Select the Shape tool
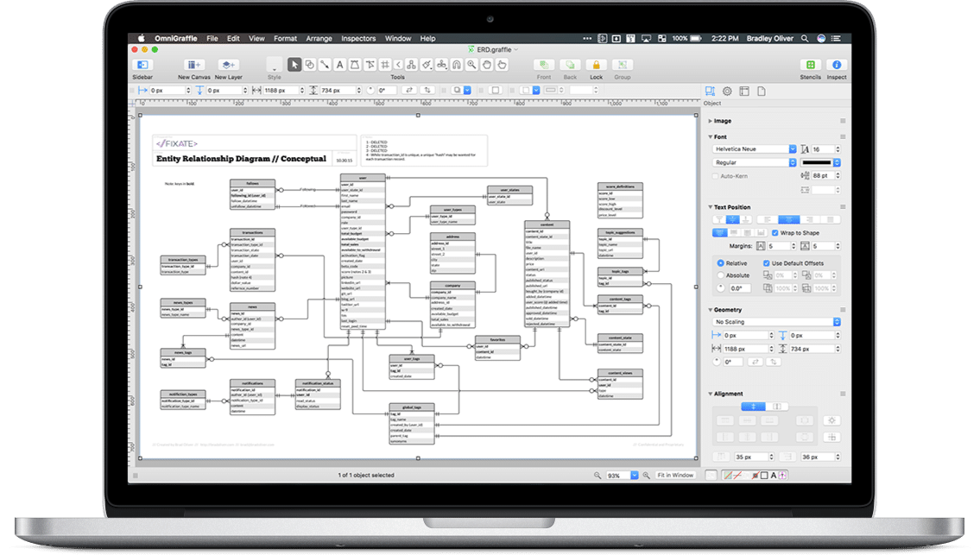This screenshot has width=980, height=555. [309, 65]
